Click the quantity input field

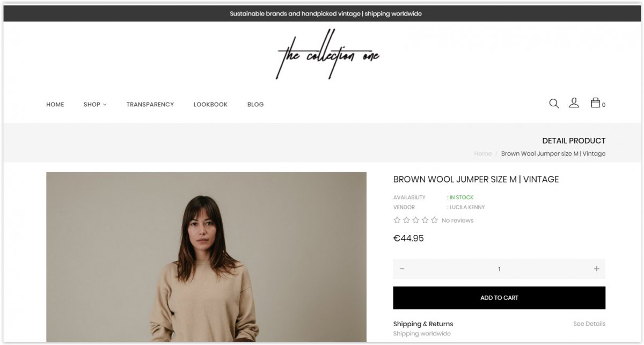coord(499,269)
